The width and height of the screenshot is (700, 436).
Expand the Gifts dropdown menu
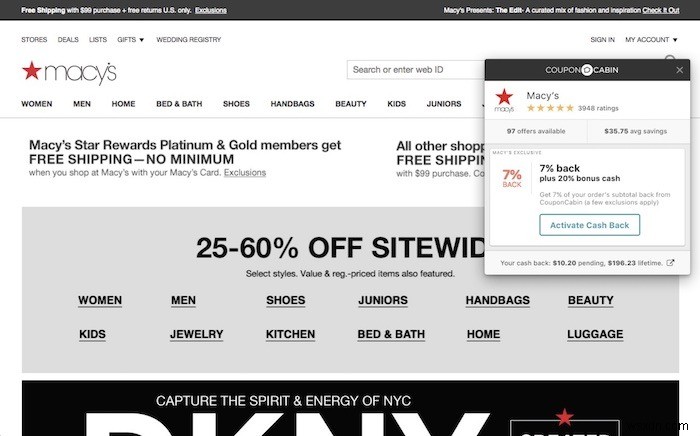click(130, 40)
